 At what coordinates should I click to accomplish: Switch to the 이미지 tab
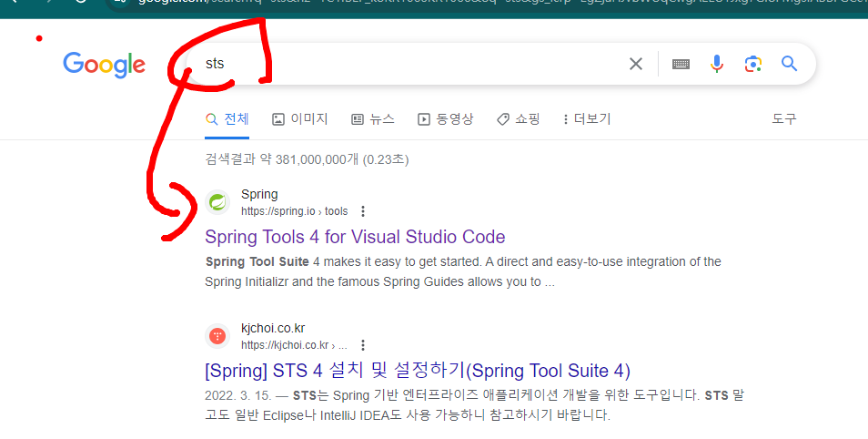coord(300,119)
